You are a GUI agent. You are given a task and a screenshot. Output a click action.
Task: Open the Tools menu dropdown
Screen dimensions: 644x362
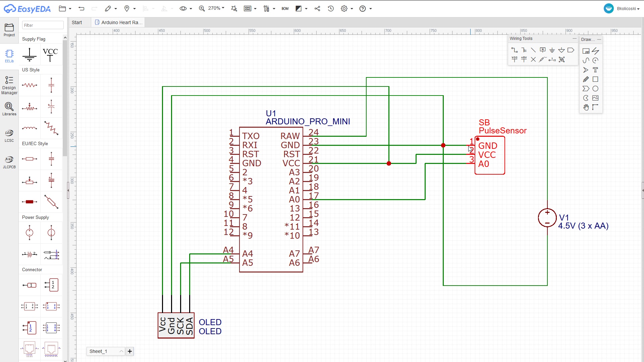click(x=269, y=8)
